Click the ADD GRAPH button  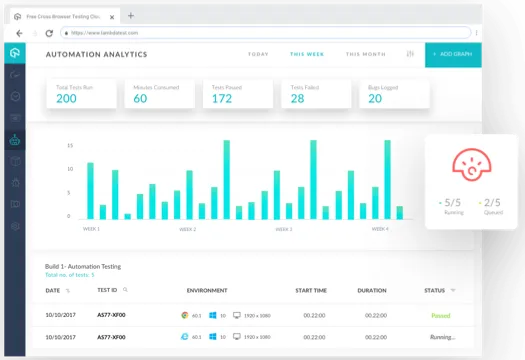click(453, 55)
